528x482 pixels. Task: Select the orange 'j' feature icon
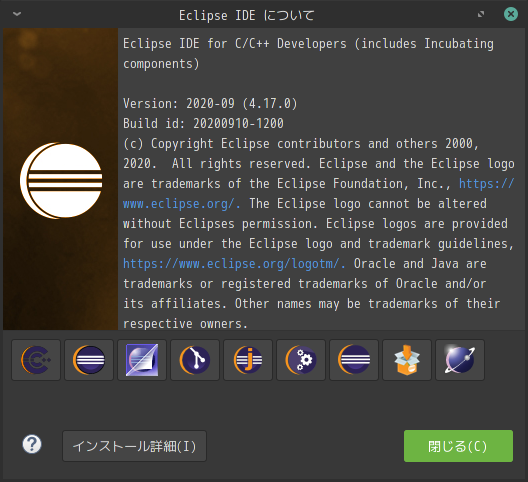248,360
